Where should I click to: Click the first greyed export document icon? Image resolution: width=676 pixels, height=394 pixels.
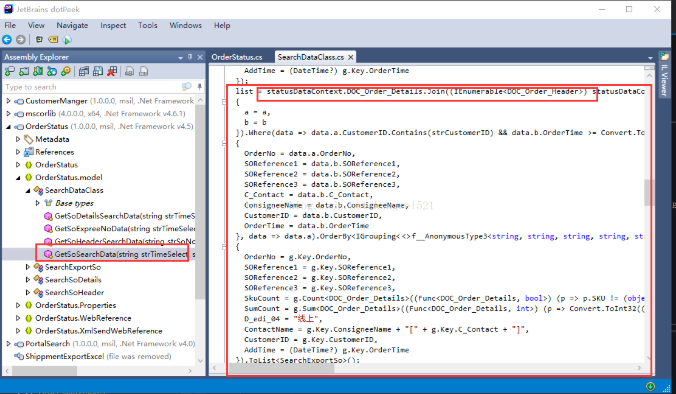pos(129,71)
